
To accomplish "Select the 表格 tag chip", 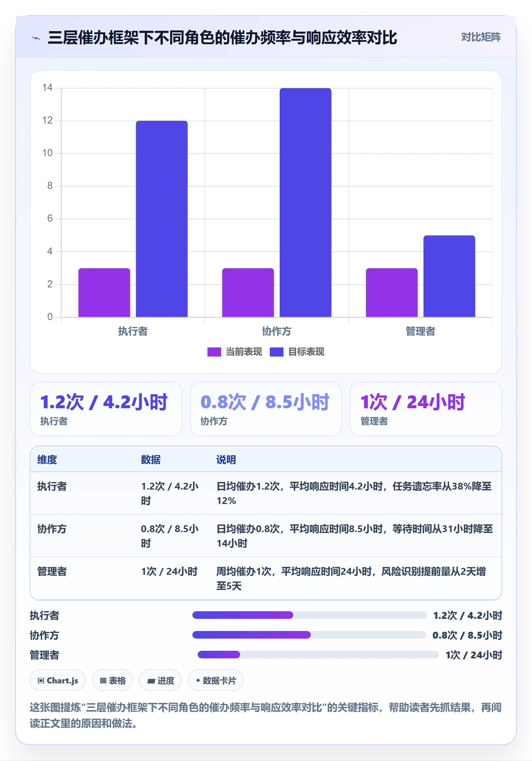I will [x=112, y=680].
